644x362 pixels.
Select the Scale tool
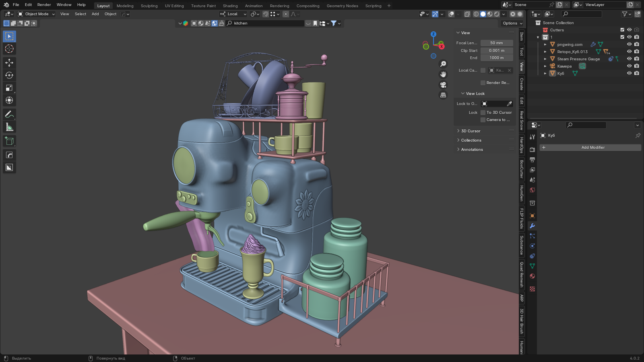9,88
